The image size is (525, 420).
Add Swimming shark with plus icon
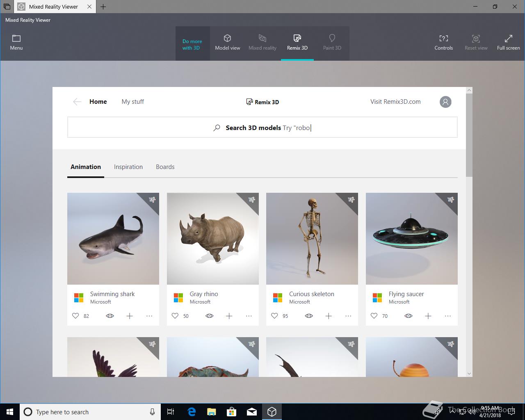coord(130,316)
